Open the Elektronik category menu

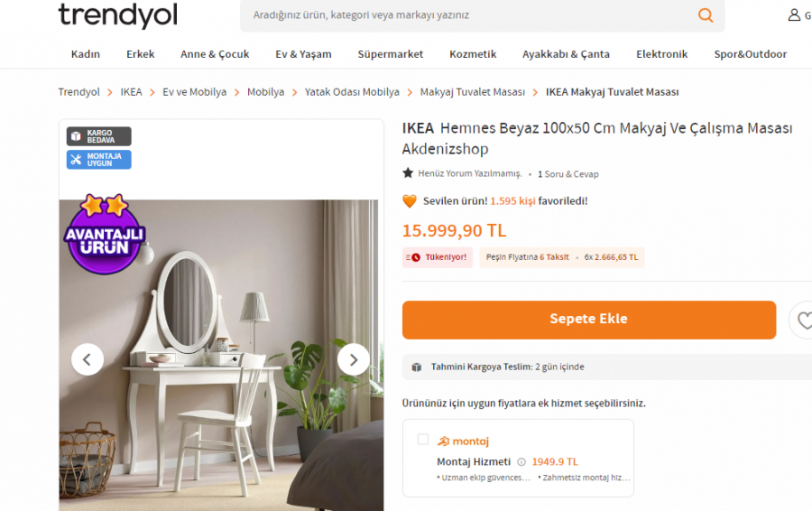662,54
